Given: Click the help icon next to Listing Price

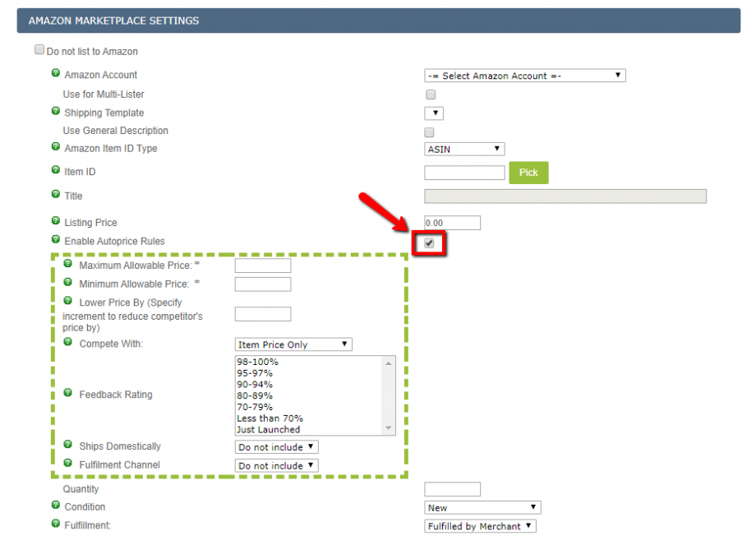Looking at the screenshot, I should click(x=55, y=222).
